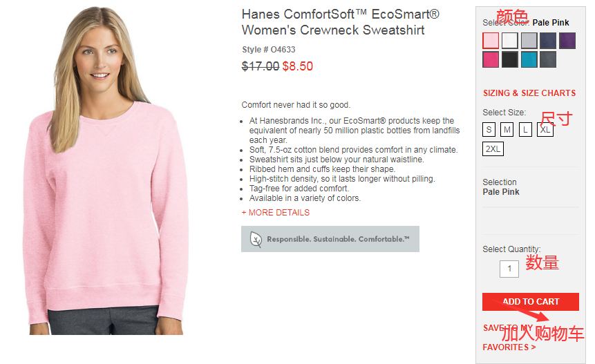The image size is (595, 364).
Task: Select the Pale Pink color swatch
Action: [491, 41]
